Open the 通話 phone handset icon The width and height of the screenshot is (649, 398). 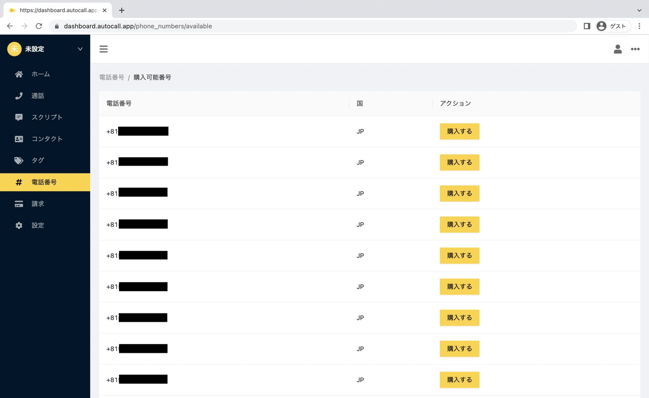tap(19, 96)
